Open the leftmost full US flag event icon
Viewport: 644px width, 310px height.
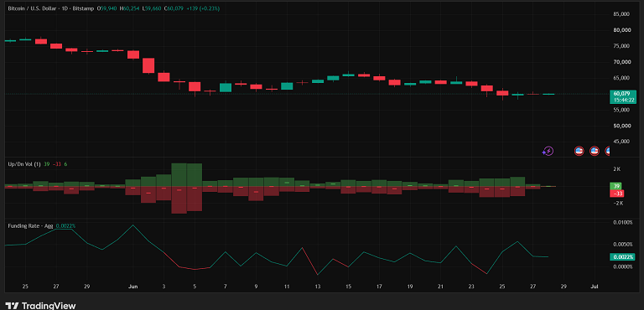(579, 151)
